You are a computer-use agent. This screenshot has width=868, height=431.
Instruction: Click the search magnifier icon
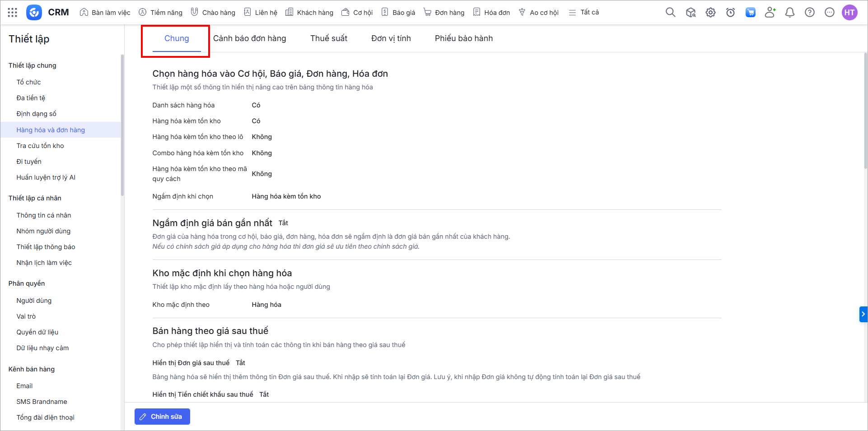coord(670,12)
